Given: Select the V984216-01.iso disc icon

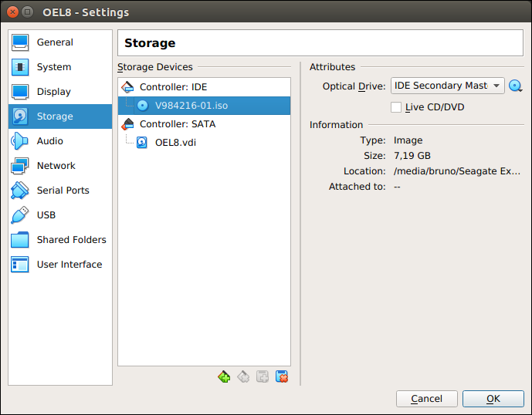Looking at the screenshot, I should (143, 106).
